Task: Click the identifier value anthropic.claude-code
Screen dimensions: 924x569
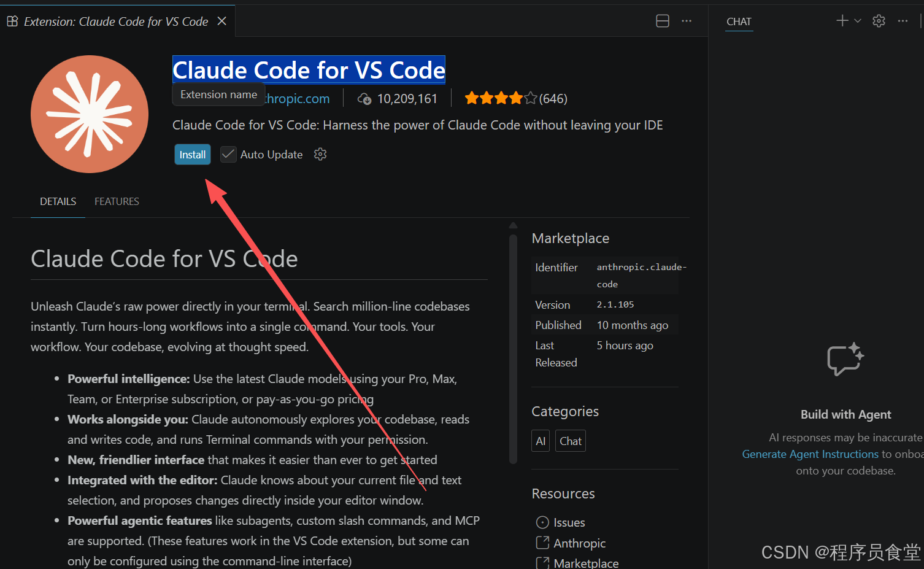Action: click(641, 276)
